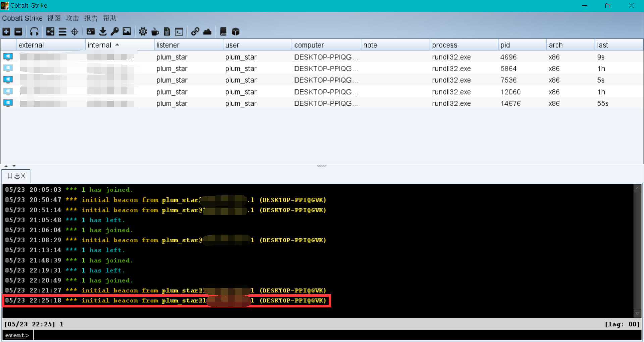Focus the event> command input field
This screenshot has height=342, width=644.
[x=337, y=335]
